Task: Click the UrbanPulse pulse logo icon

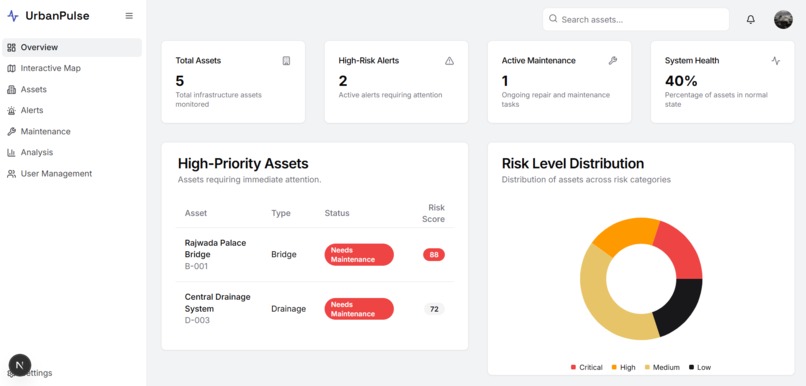Action: click(13, 16)
